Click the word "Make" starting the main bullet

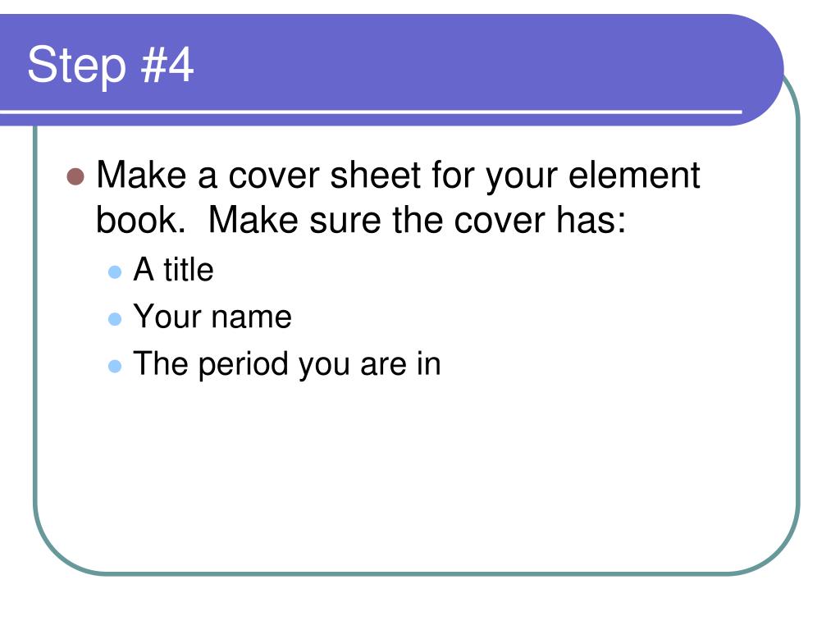(141, 175)
